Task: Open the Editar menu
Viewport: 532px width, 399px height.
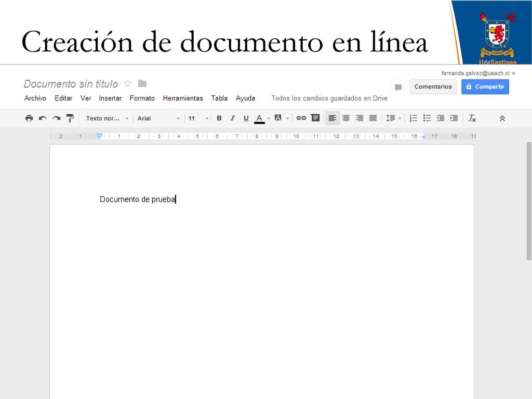Action: (x=63, y=98)
